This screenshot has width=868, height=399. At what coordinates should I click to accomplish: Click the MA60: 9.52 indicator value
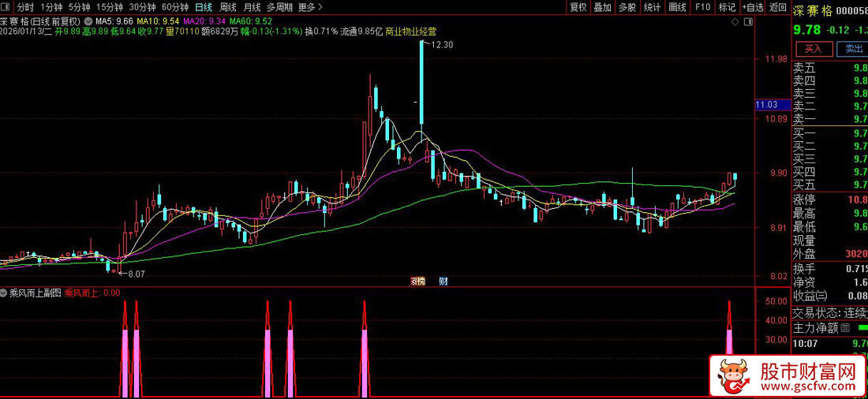249,21
